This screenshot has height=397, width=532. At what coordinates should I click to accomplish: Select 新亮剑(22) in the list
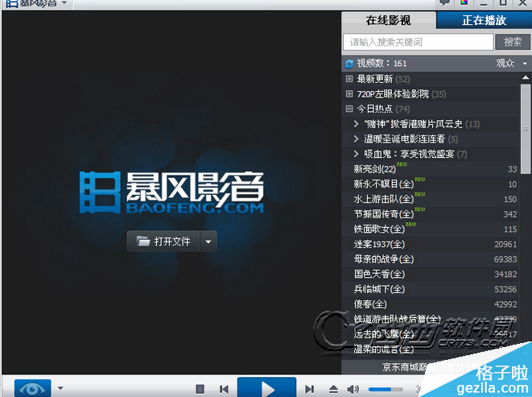pos(431,169)
